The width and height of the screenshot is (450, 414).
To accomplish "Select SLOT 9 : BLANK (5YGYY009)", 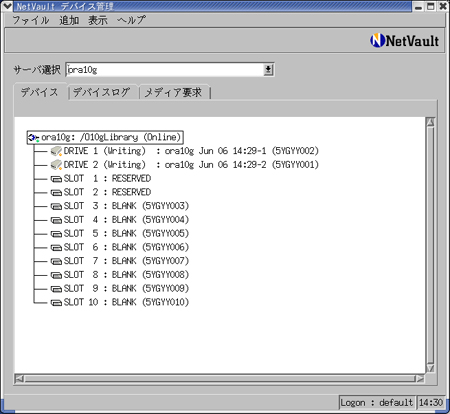I will click(126, 289).
